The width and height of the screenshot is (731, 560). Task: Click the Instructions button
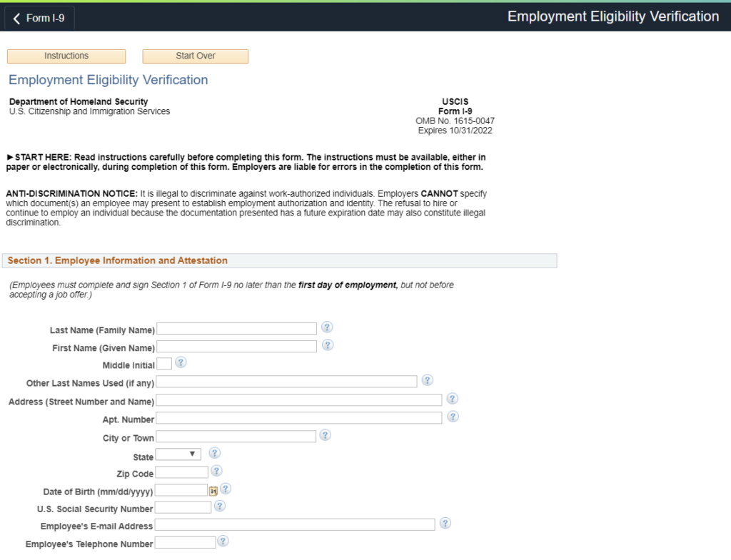click(66, 56)
